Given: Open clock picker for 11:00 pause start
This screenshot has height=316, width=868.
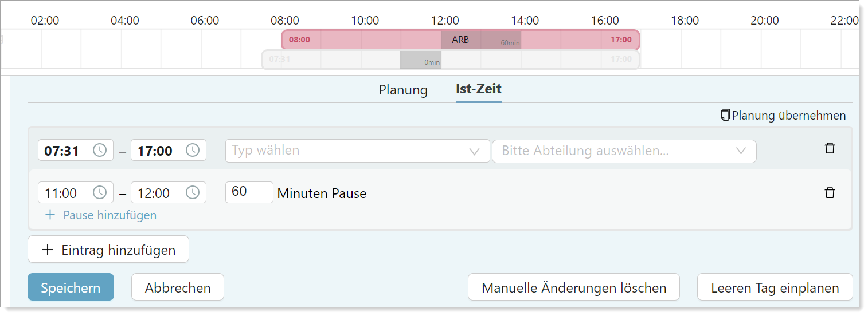Looking at the screenshot, I should (x=100, y=192).
